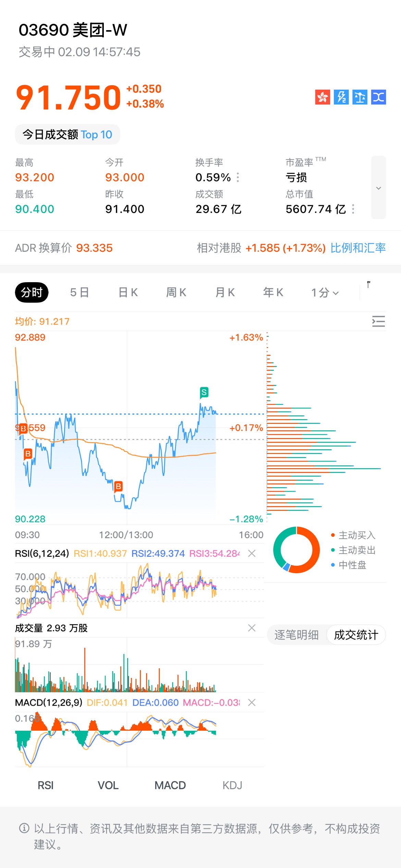Switch to the 日K chart tab

pyautogui.click(x=128, y=292)
